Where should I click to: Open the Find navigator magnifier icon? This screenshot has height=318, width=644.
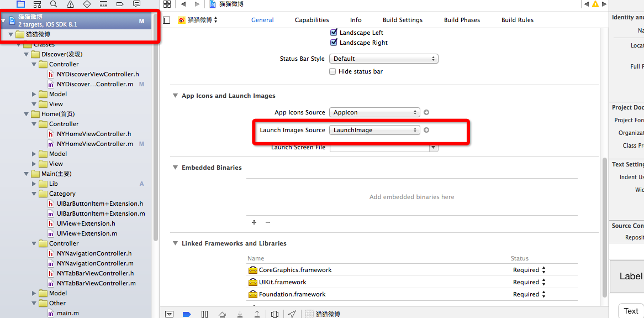point(54,4)
